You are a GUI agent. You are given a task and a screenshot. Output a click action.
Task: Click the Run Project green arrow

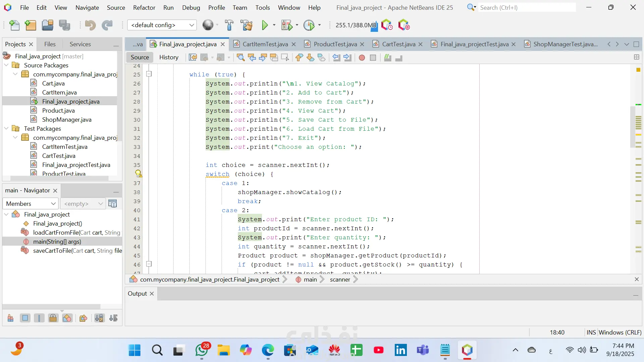pos(265,25)
